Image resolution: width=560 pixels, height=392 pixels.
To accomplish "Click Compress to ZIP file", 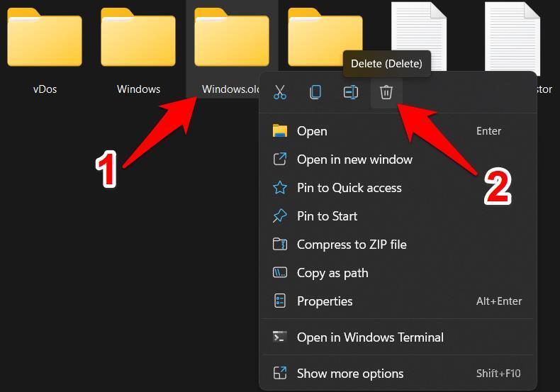I will pos(352,245).
